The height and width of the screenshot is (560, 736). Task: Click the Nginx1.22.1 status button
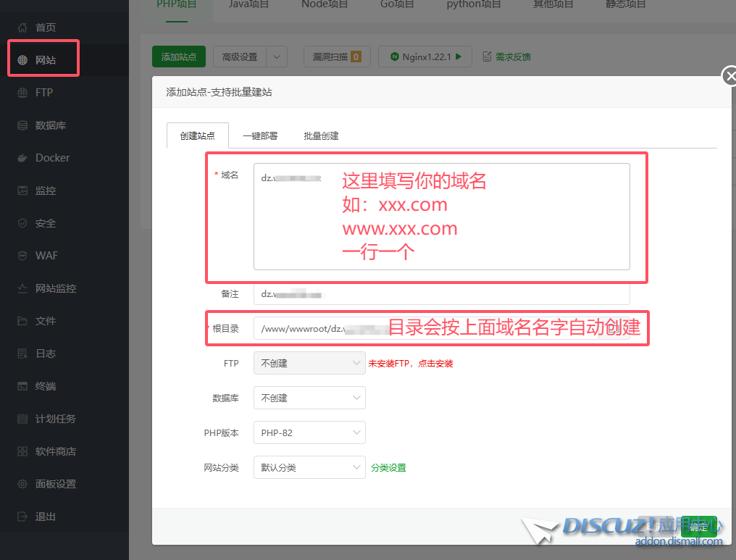pos(425,57)
